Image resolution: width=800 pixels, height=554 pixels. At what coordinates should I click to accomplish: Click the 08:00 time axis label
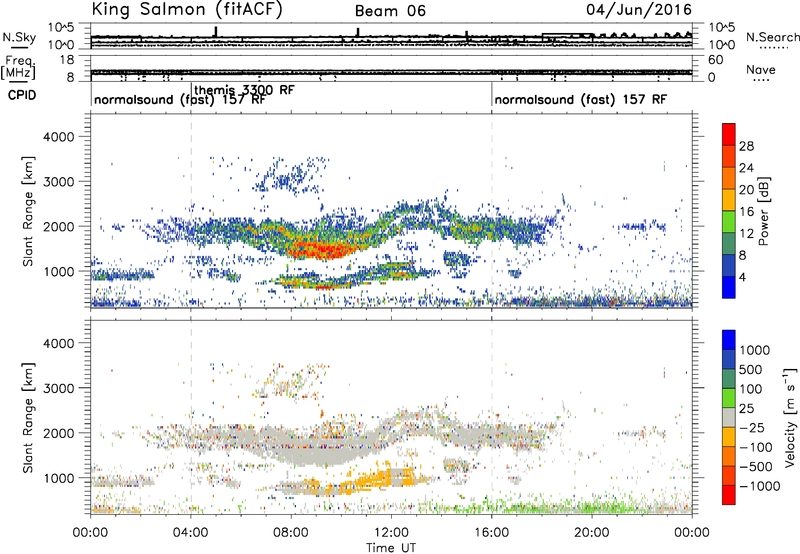pos(291,533)
